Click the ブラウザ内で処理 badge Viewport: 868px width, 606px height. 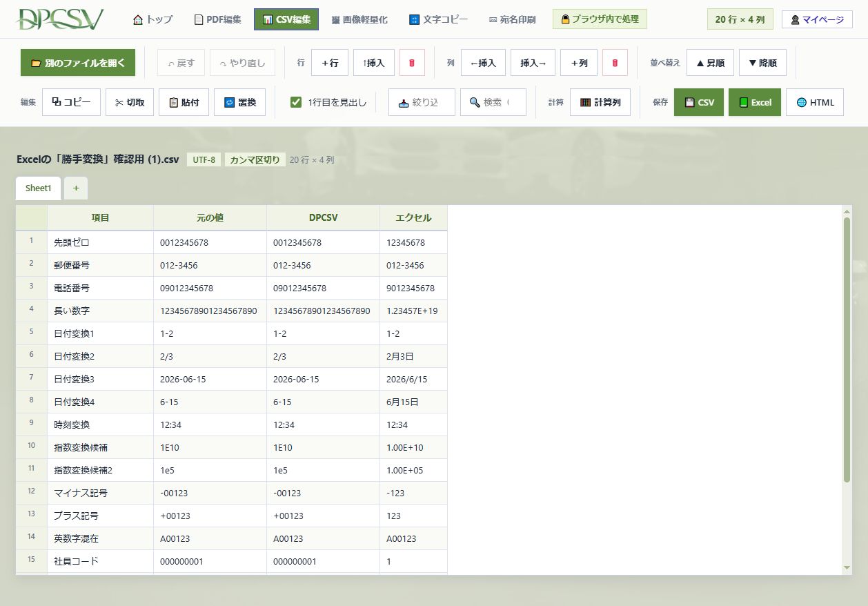[600, 19]
